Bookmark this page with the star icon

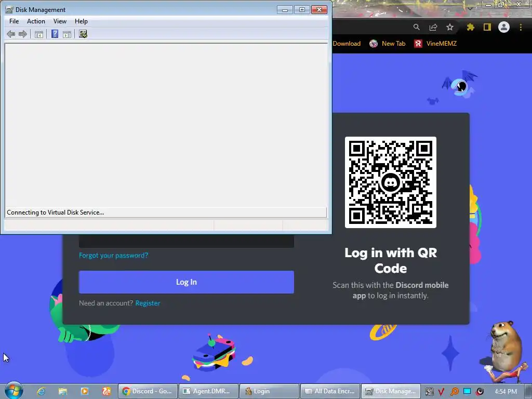point(449,27)
